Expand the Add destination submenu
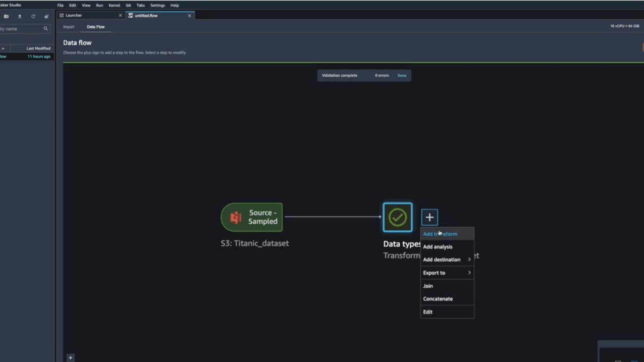 [447, 259]
